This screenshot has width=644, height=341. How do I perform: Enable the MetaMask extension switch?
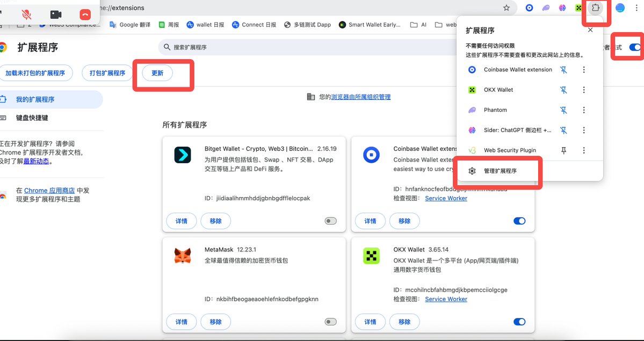point(331,322)
